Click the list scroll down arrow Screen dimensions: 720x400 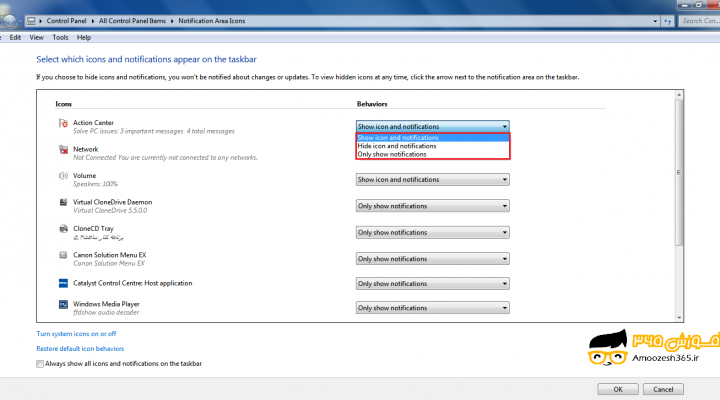pyautogui.click(x=679, y=317)
